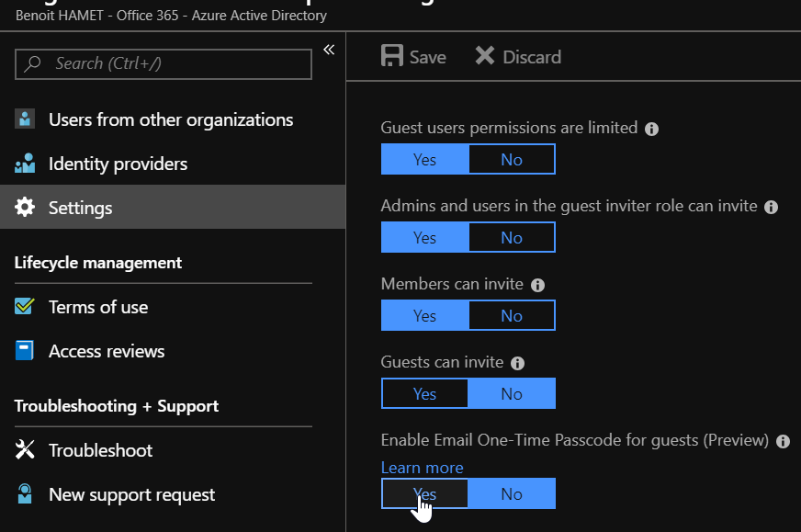This screenshot has width=801, height=532.
Task: Collapse the sidebar with double chevron
Action: pyautogui.click(x=329, y=50)
